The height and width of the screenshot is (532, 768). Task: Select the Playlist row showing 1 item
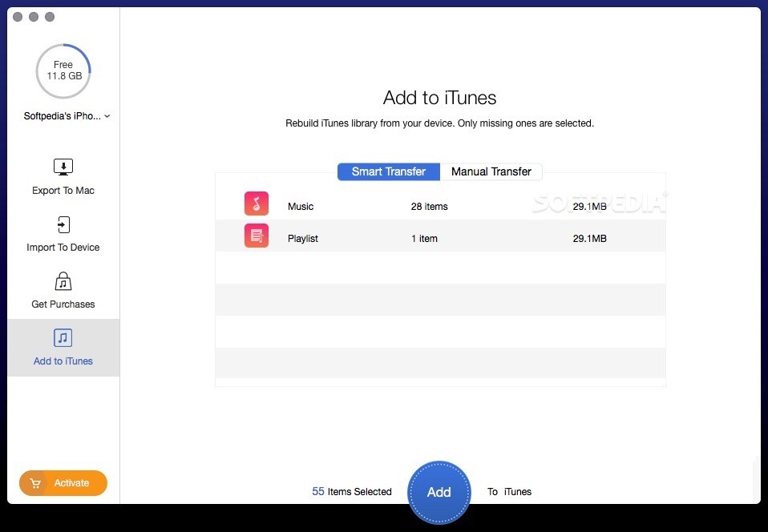tap(439, 237)
